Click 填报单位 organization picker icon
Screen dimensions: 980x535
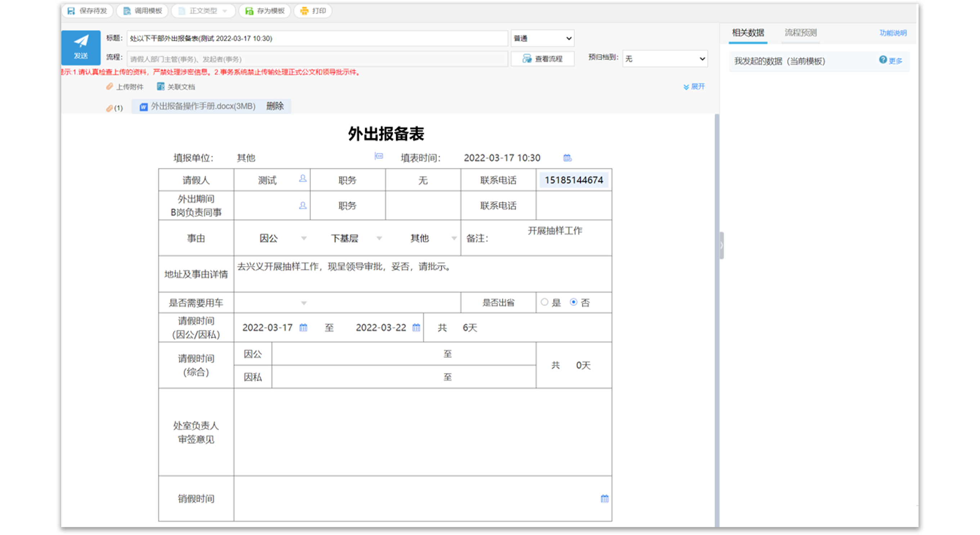tap(379, 156)
